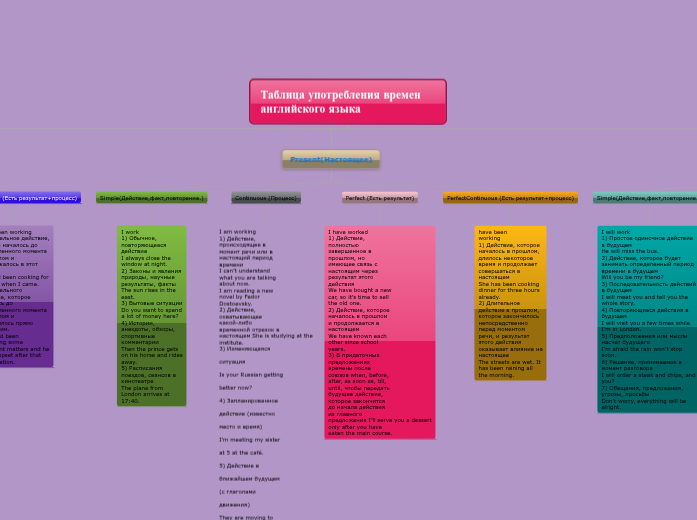697x520 pixels.
Task: Click the teal 'Simple' heading at right edge
Action: [646, 198]
